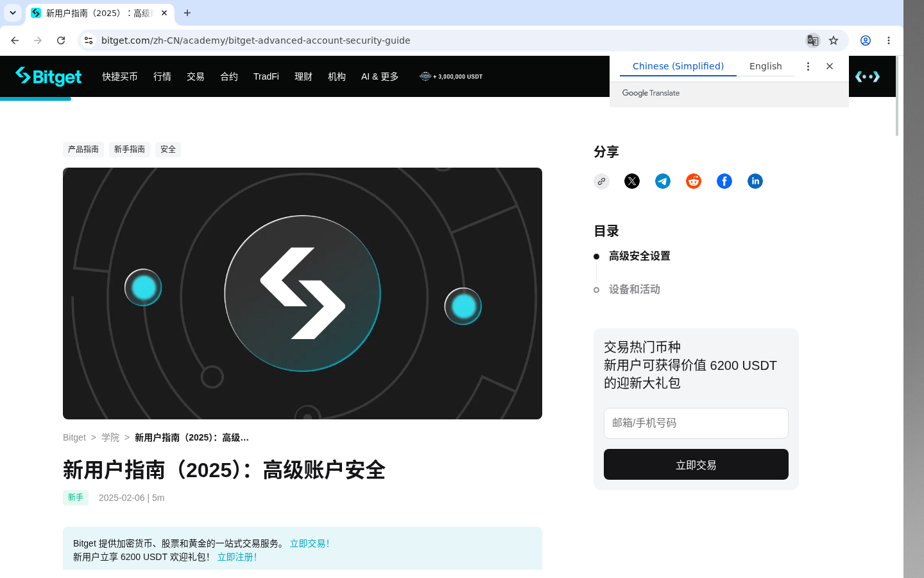The height and width of the screenshot is (578, 924).
Task: Open Chrome profile icon
Action: pyautogui.click(x=866, y=40)
